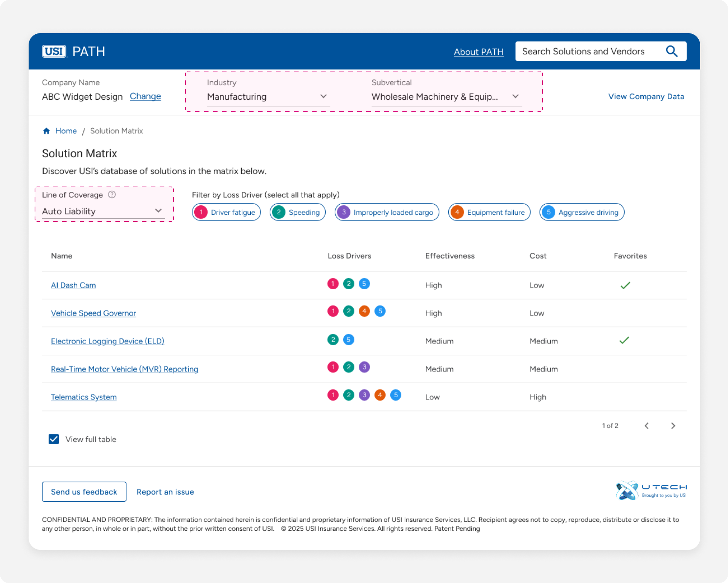Click loss driver 2 badge in Vehicle Speed Governor row
This screenshot has width=728, height=583.
349,311
